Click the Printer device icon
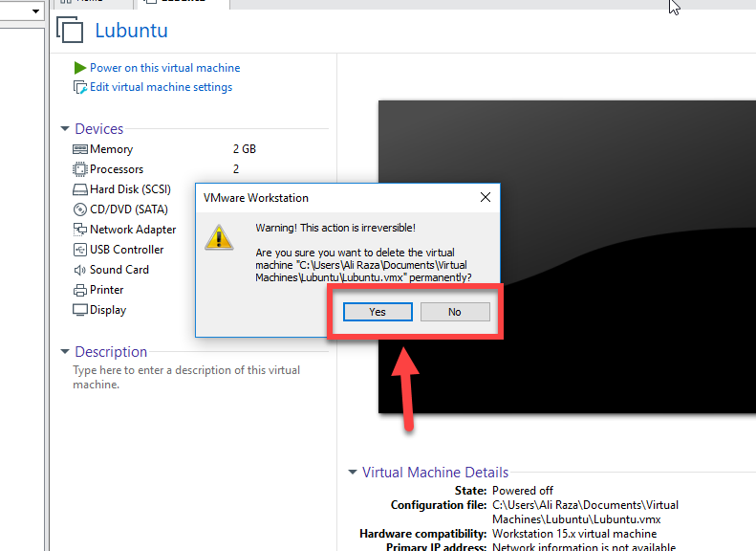This screenshot has width=756, height=551. click(80, 290)
